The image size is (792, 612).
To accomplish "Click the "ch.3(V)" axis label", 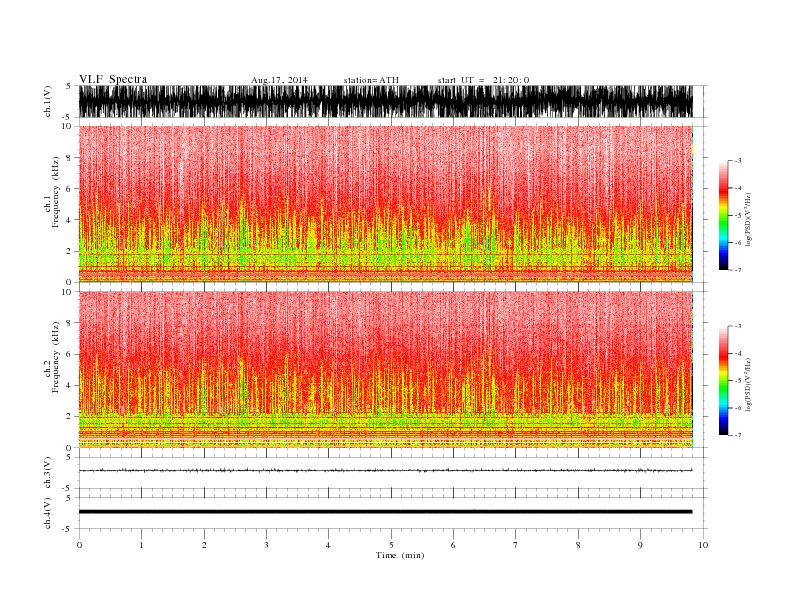I will coord(48,473).
